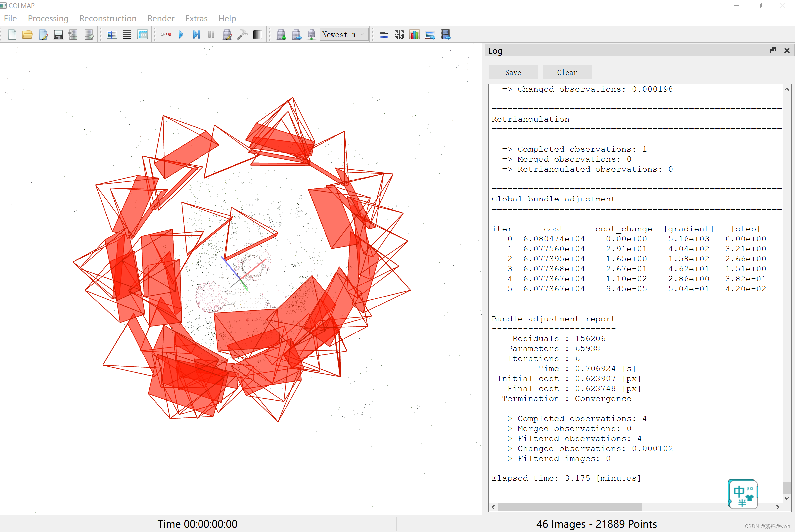The width and height of the screenshot is (795, 532).
Task: Click the Clear log button
Action: 567,72
